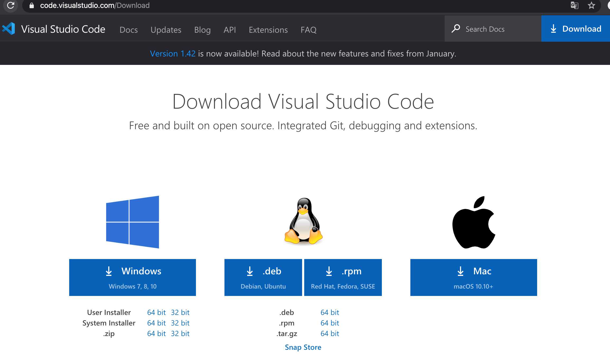This screenshot has height=364, width=610.
Task: Click the browser address bar URL
Action: click(95, 5)
